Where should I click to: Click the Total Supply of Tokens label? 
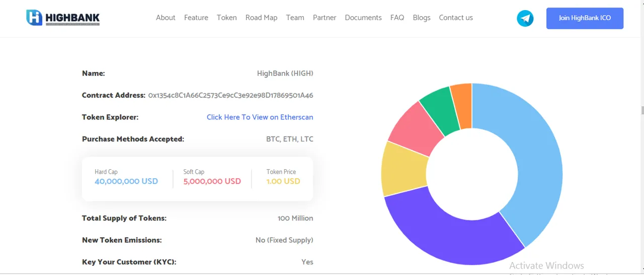pyautogui.click(x=124, y=218)
